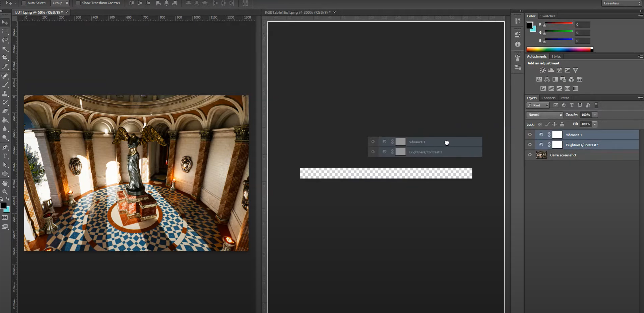Open the Essentials workspace dropdown
This screenshot has height=313, width=644.
(622, 3)
